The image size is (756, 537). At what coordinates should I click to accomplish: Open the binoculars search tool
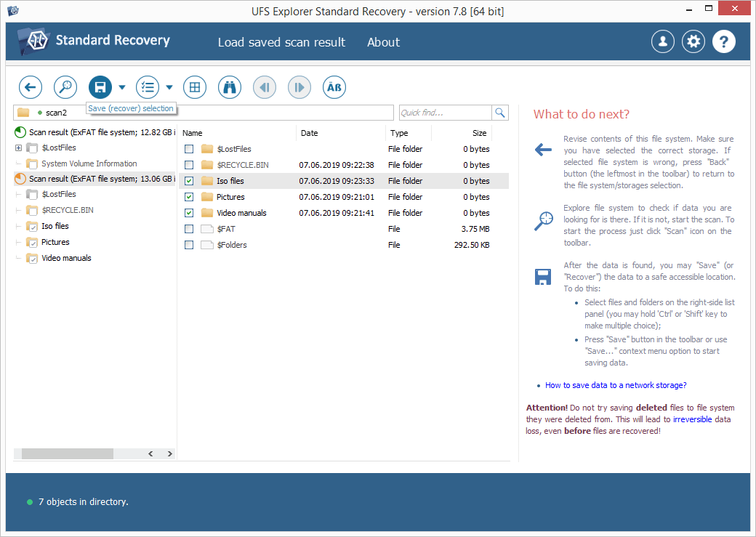230,87
